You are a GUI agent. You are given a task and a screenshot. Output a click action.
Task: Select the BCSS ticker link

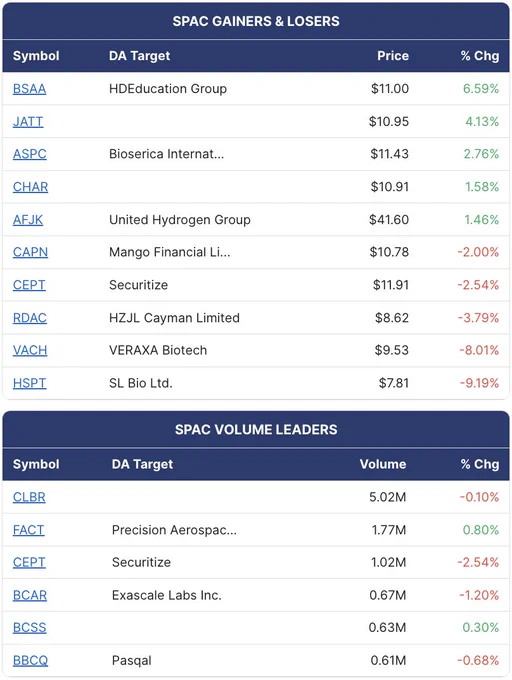[x=29, y=628]
